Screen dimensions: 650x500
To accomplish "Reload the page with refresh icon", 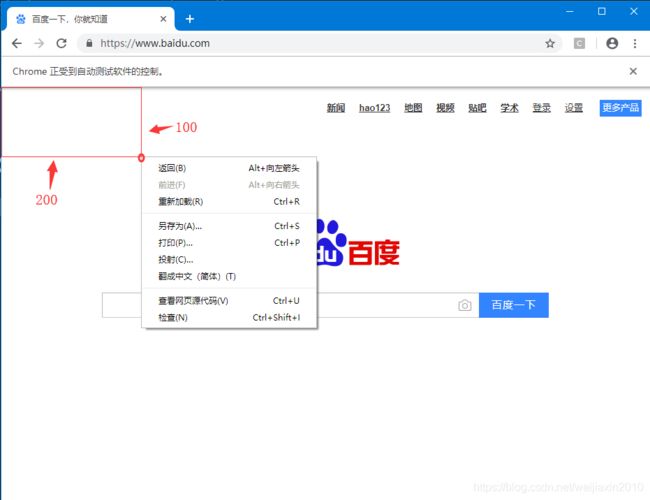I will pos(61,43).
